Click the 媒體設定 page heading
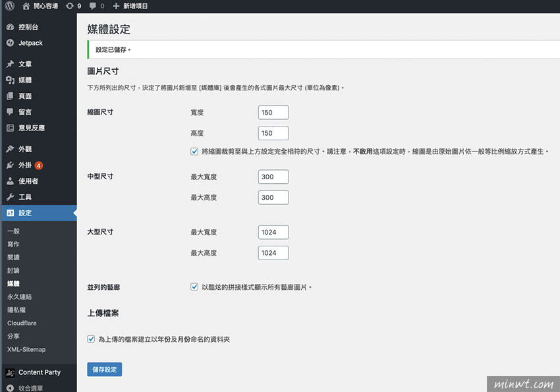This screenshot has width=560, height=392. pyautogui.click(x=109, y=29)
